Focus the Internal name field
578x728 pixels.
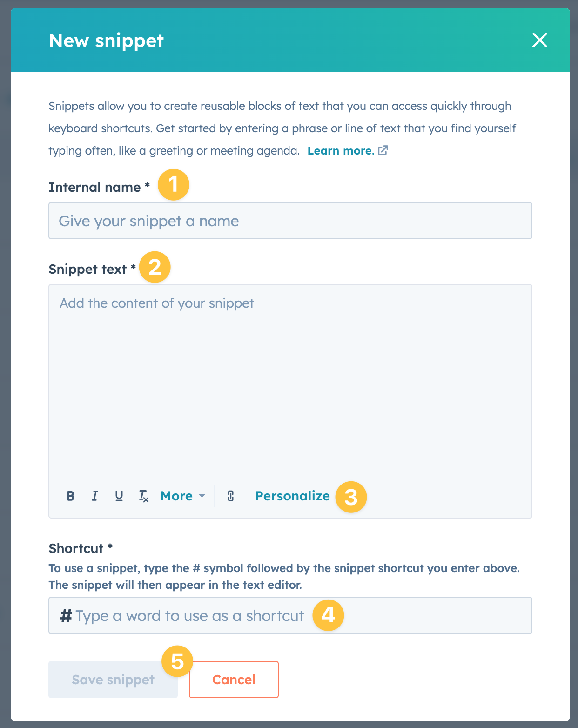[x=290, y=221]
